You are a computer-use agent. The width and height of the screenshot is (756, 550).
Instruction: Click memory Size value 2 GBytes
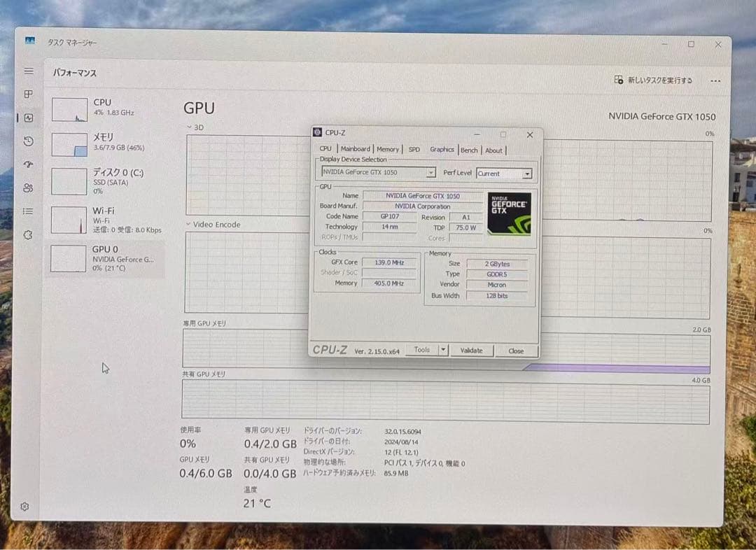(x=497, y=265)
